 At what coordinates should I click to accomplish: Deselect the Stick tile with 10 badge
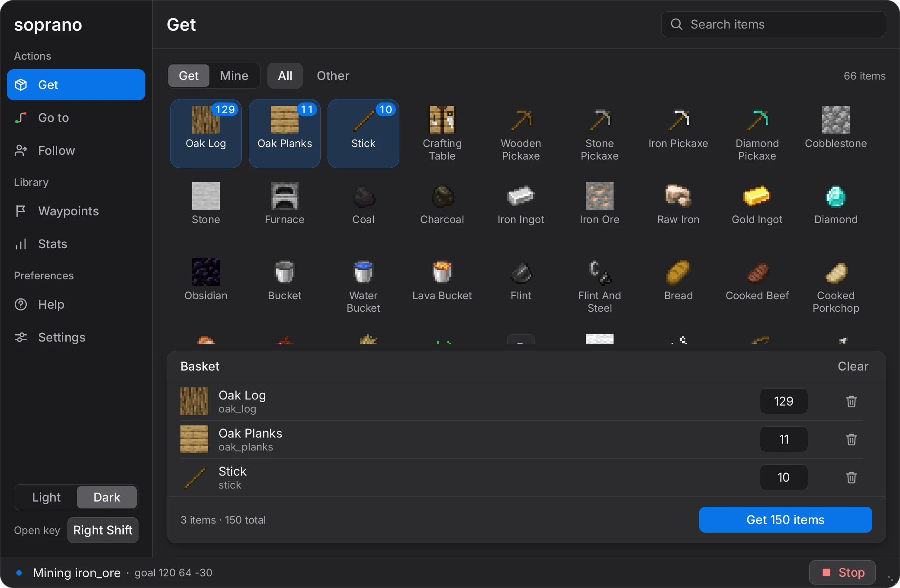(363, 134)
